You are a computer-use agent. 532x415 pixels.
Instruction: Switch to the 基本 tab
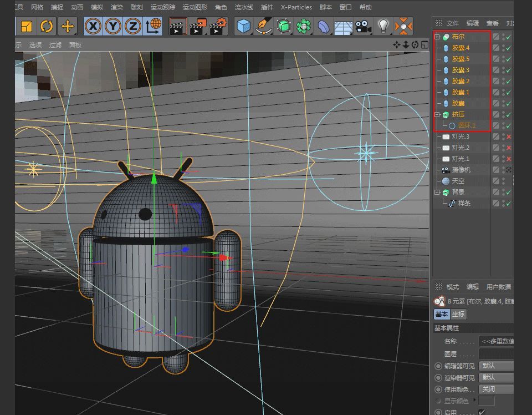point(442,314)
